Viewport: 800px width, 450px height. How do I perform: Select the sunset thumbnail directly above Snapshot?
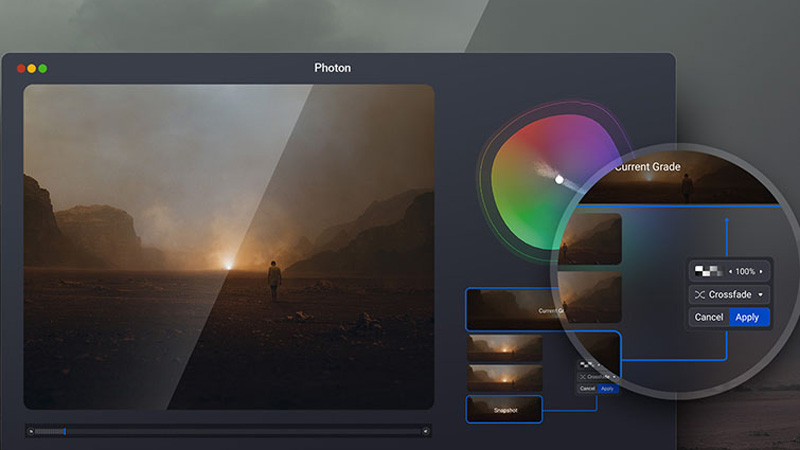click(x=504, y=378)
